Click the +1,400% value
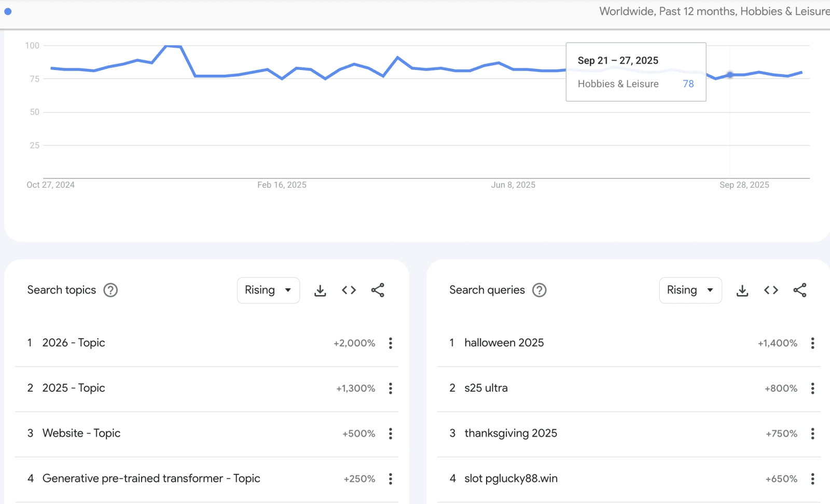Viewport: 830px width, 504px height. pos(778,343)
